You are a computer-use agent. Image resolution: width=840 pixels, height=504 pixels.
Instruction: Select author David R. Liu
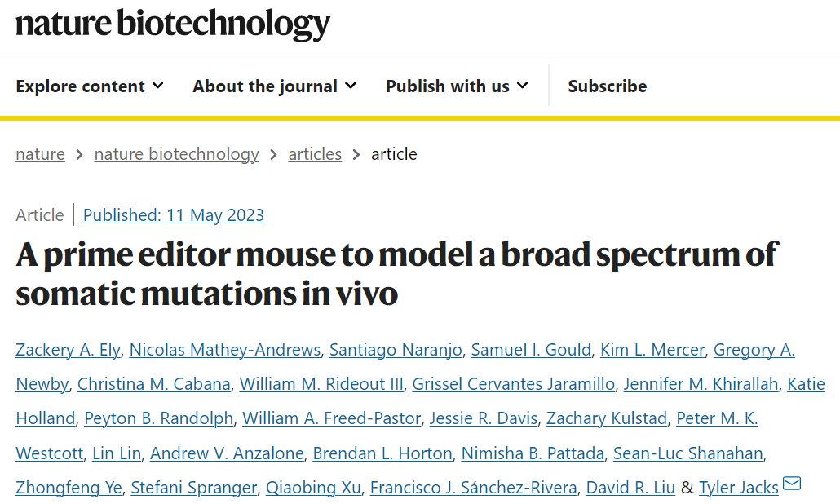coord(630,488)
